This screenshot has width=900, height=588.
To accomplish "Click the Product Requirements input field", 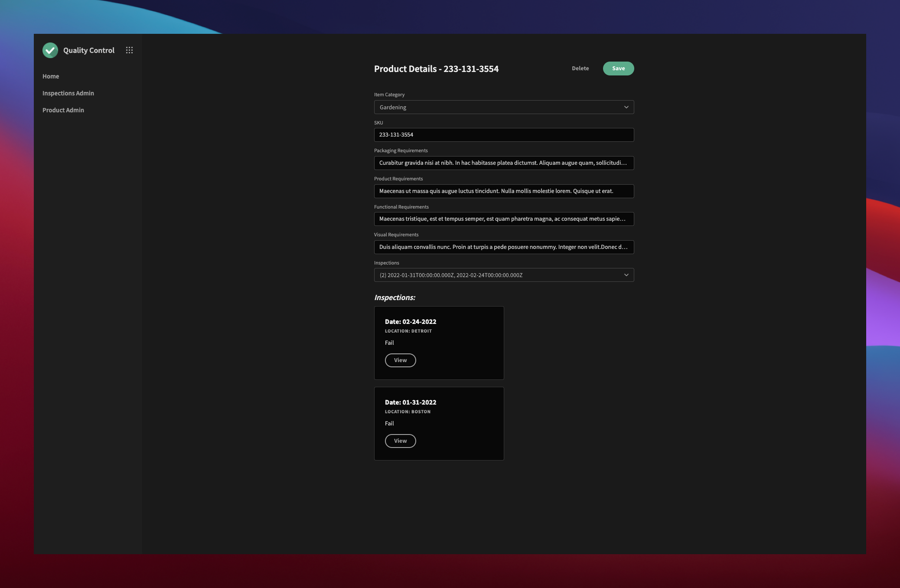I will click(504, 191).
